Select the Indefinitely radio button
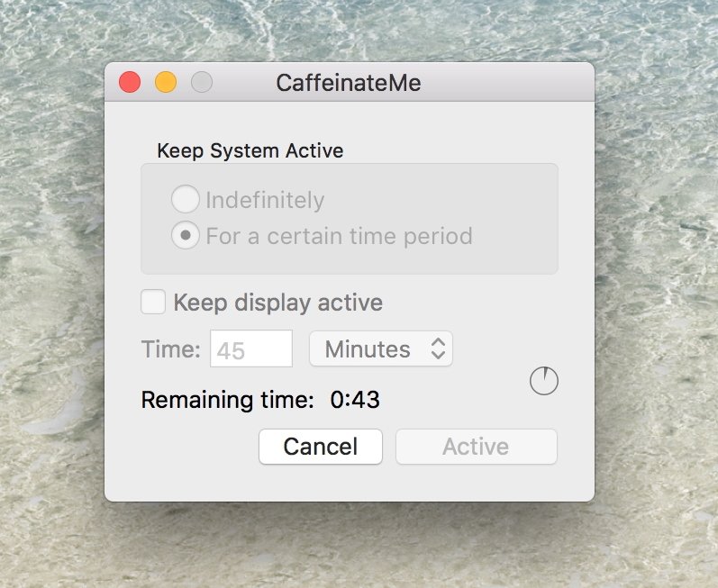This screenshot has height=588, width=718. (185, 199)
